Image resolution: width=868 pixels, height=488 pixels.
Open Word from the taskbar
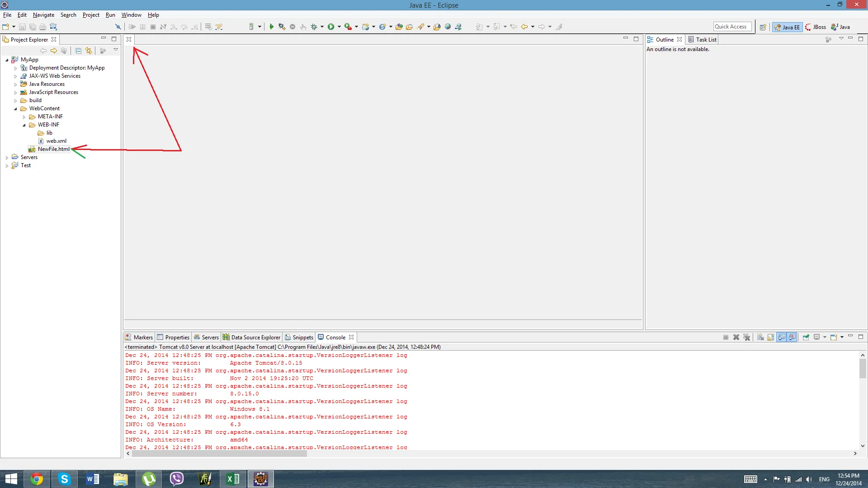tap(93, 479)
